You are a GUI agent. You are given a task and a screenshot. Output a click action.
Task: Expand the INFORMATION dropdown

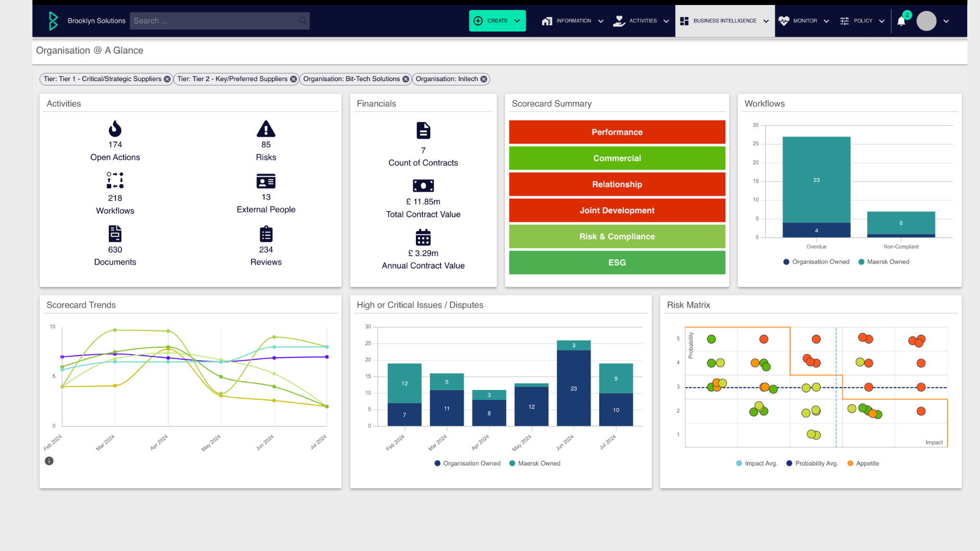pos(572,21)
